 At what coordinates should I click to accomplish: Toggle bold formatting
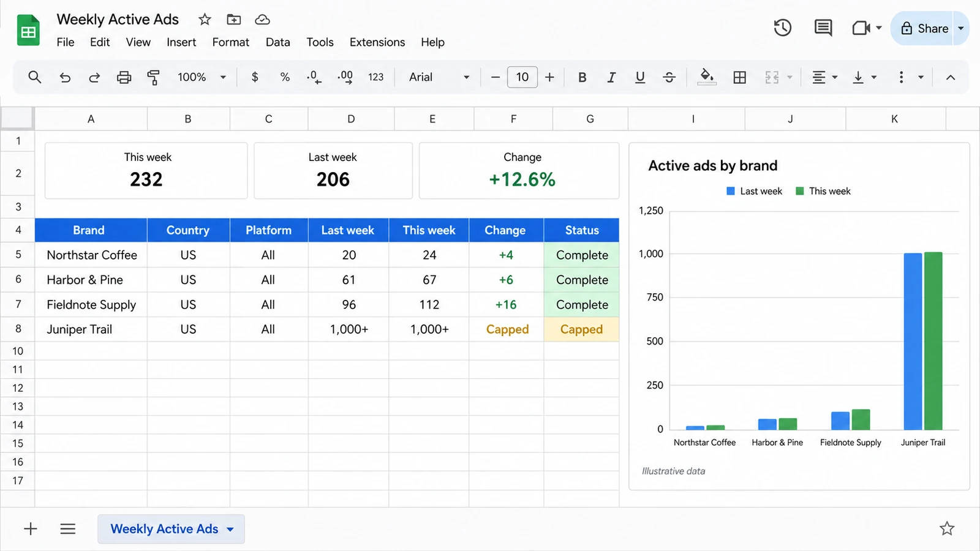(582, 77)
